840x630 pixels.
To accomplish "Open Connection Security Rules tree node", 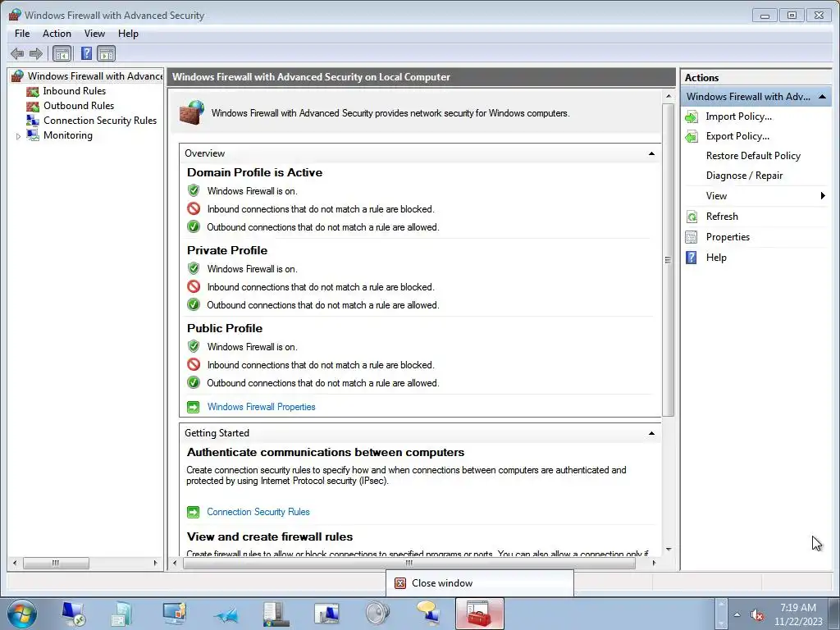I will point(99,121).
